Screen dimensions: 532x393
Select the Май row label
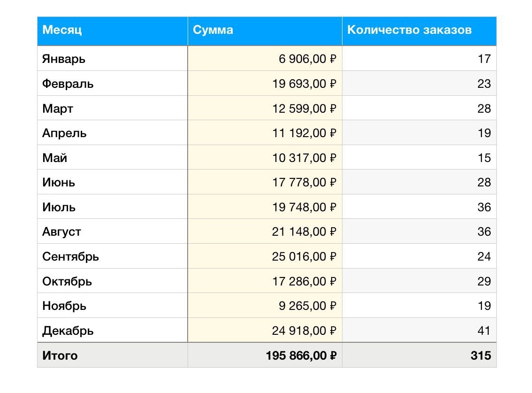pos(112,157)
